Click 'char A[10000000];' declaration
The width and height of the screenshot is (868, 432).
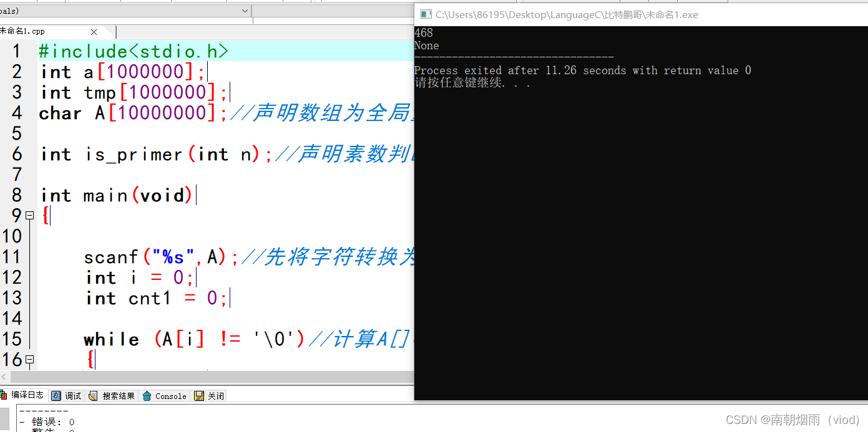tap(134, 113)
